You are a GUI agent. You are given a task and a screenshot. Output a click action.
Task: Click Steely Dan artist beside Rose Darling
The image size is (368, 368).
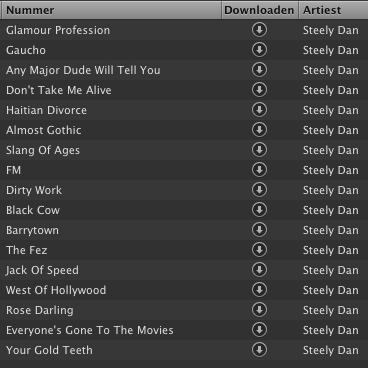[x=331, y=310]
